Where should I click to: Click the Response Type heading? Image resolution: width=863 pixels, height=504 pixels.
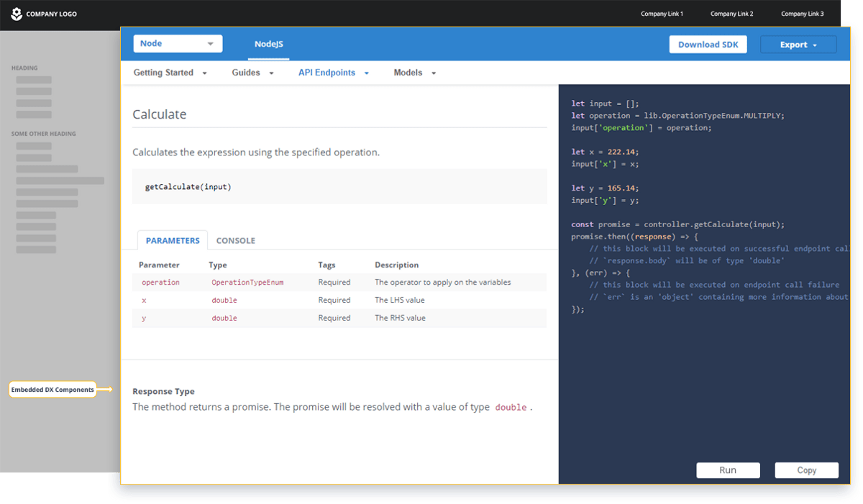[x=163, y=392]
